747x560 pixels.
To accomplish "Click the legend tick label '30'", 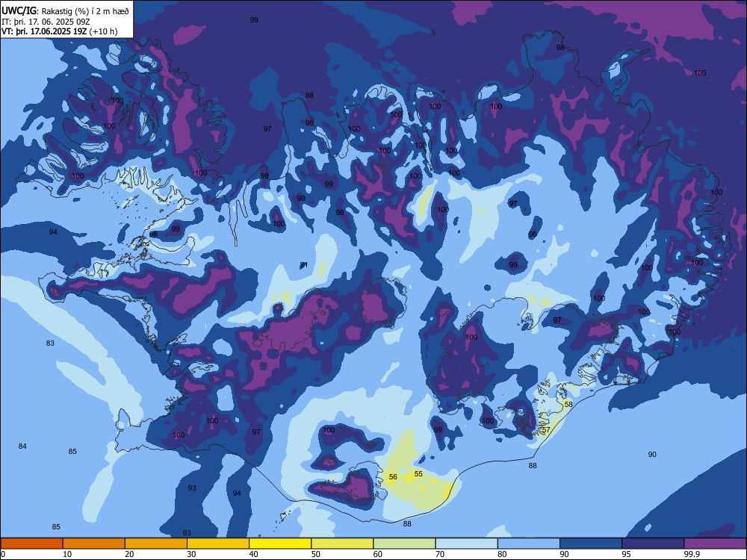I will click(x=191, y=554).
